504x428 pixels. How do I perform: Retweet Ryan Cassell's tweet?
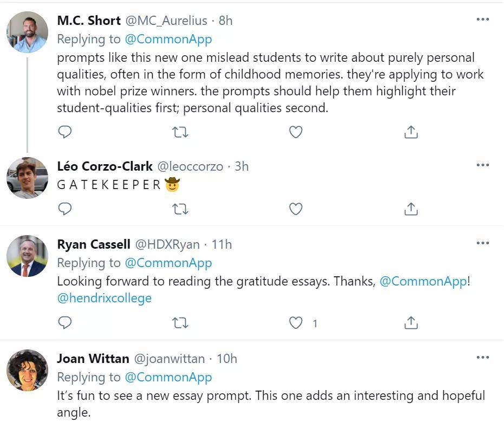click(180, 323)
